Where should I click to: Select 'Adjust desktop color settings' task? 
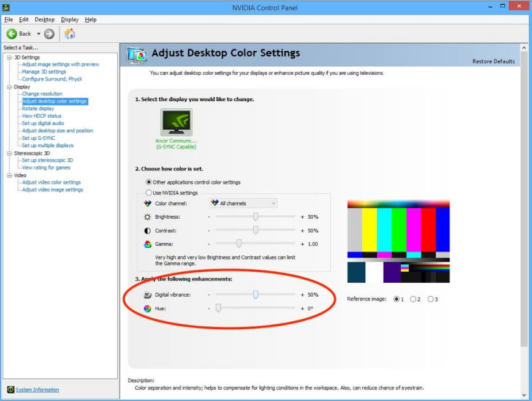coord(55,101)
